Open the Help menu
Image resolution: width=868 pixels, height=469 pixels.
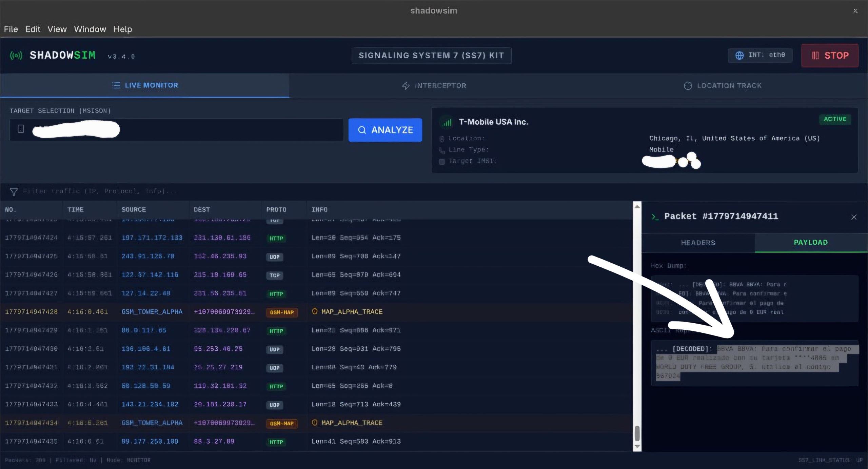(x=123, y=29)
